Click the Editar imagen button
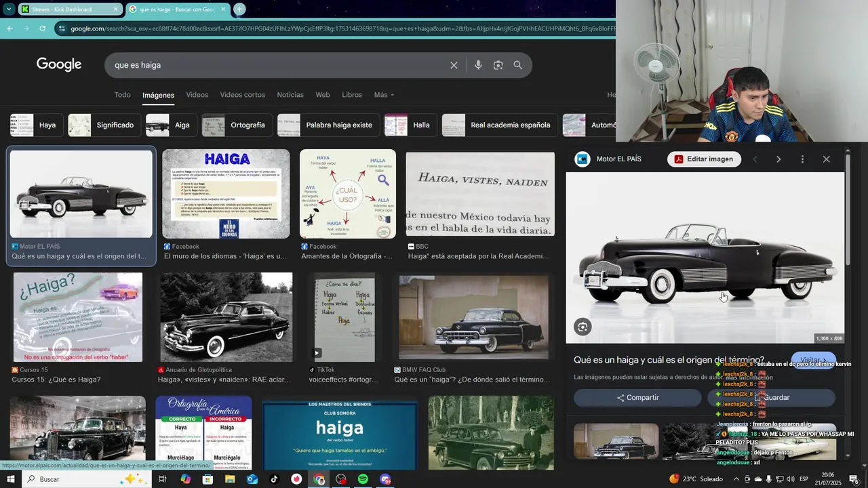Viewport: 868px width, 488px height. coord(704,159)
